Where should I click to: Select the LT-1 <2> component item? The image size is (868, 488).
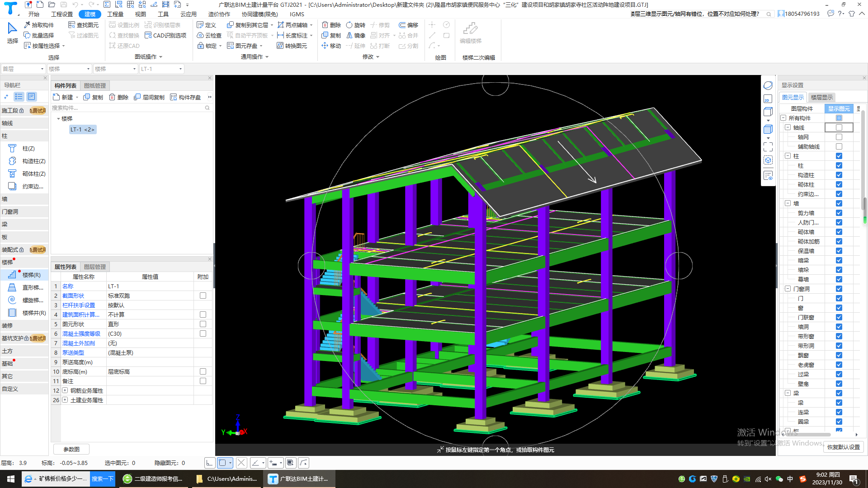[83, 129]
